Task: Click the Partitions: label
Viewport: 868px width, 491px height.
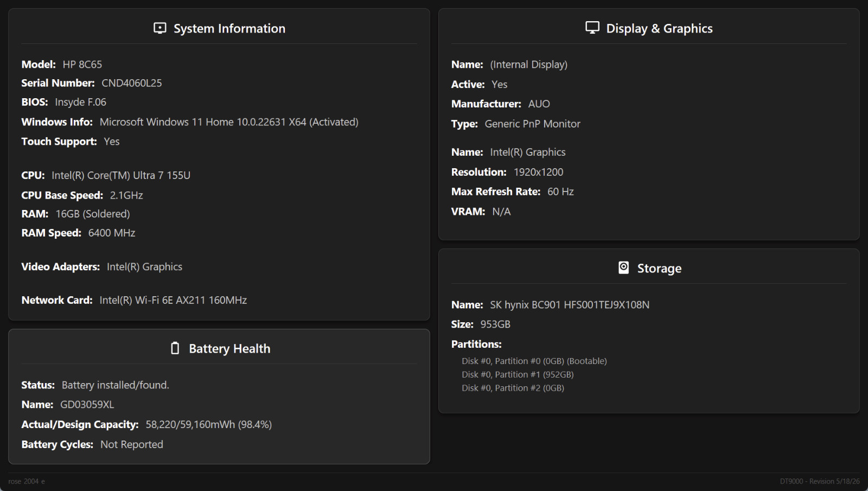Action: tap(476, 344)
